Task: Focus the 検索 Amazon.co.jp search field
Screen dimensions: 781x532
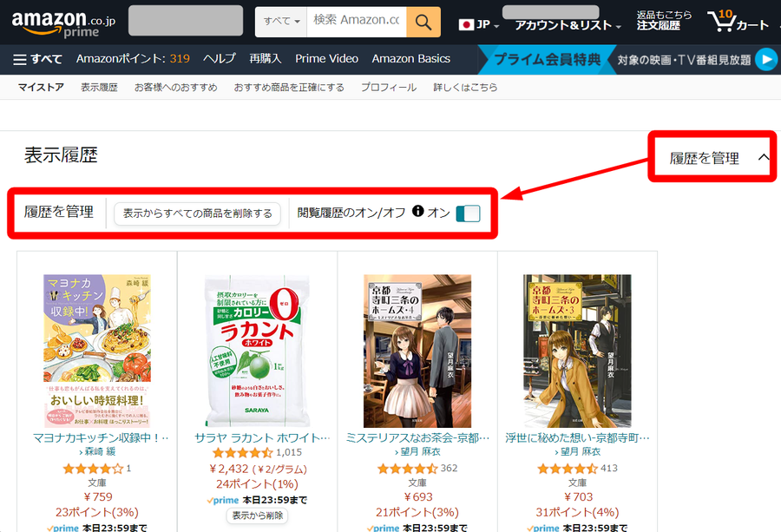Action: (x=357, y=22)
